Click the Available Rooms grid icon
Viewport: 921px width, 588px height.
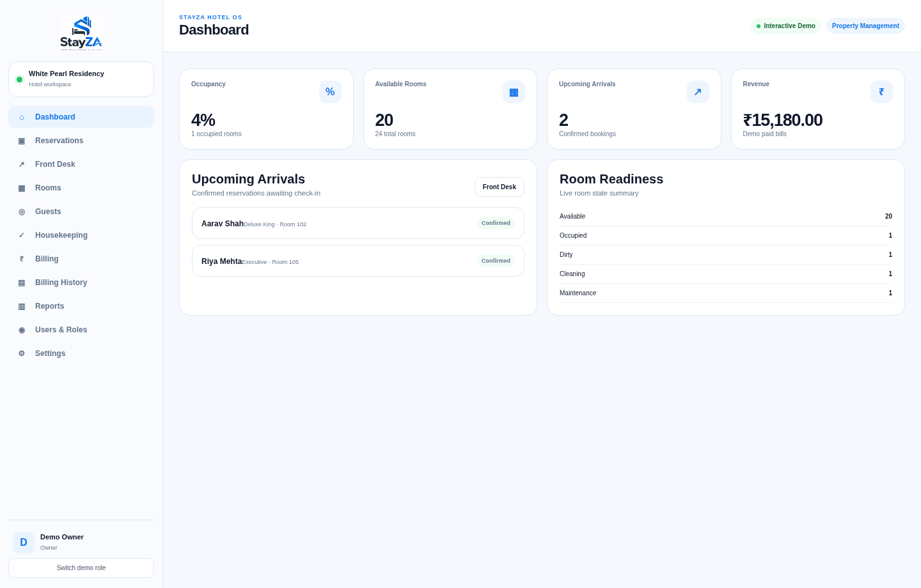point(514,91)
